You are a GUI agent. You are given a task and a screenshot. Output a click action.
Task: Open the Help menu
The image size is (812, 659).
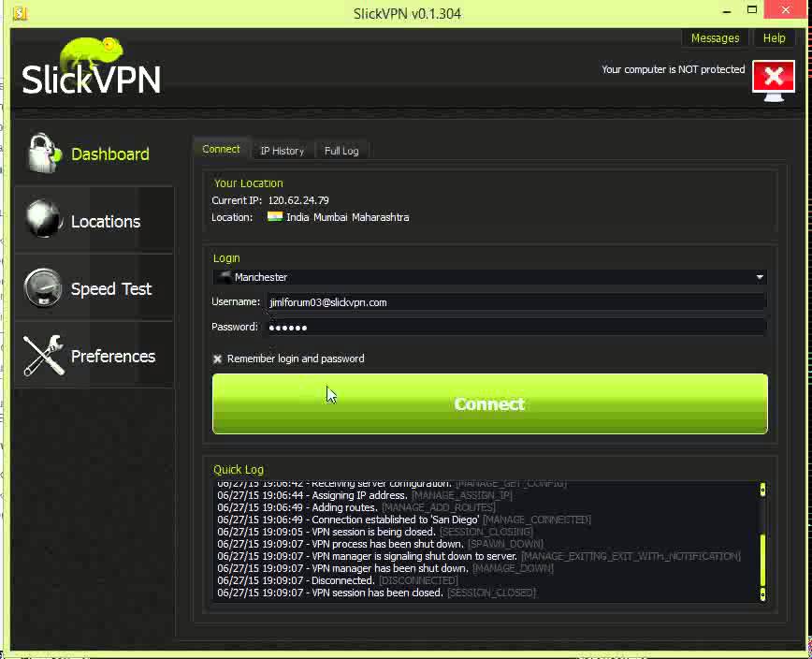pyautogui.click(x=775, y=38)
